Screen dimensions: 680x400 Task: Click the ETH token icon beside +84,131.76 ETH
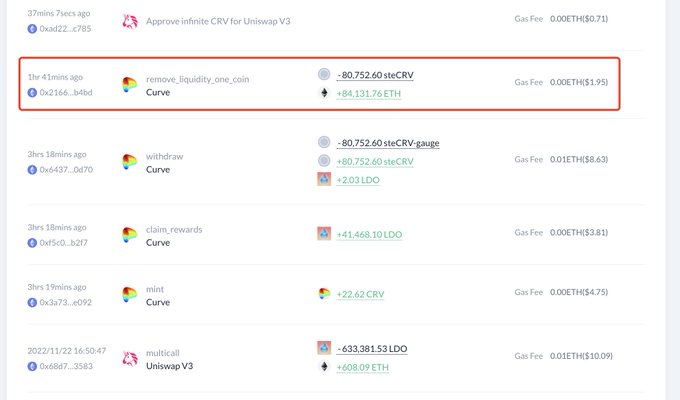(x=324, y=93)
